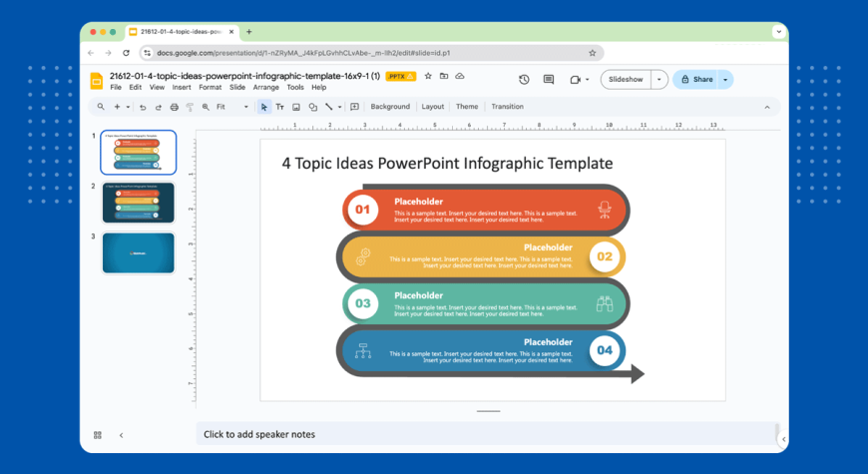Open the Background options
The height and width of the screenshot is (474, 868).
pyautogui.click(x=390, y=107)
